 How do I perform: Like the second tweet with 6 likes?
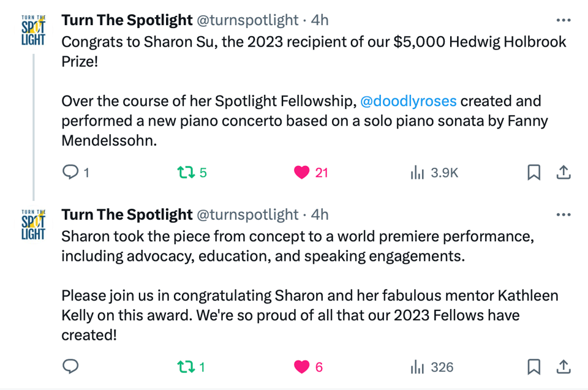click(301, 367)
